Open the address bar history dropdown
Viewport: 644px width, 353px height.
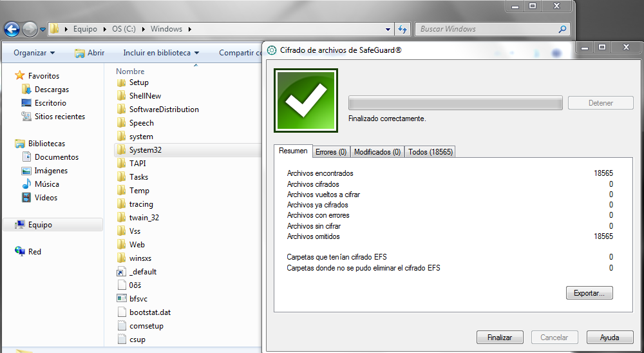[388, 29]
